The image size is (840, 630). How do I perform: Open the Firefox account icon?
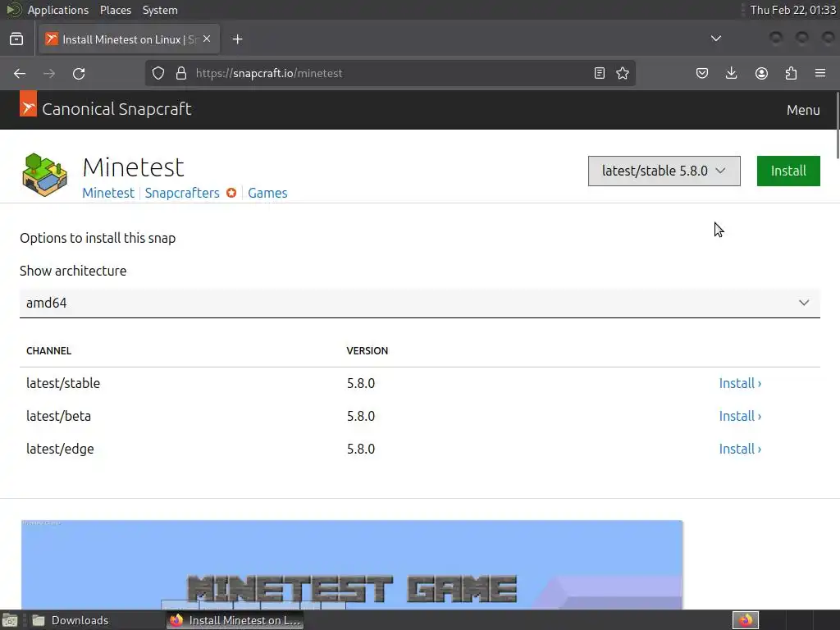(x=761, y=73)
